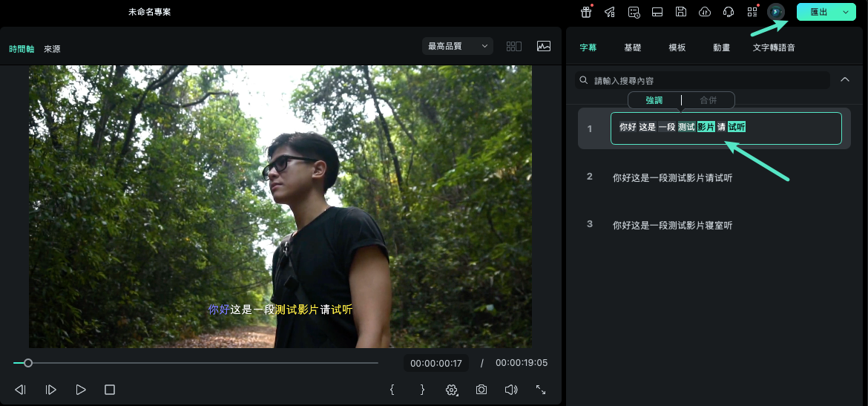
Task: Click the volume speaker icon
Action: [510, 390]
